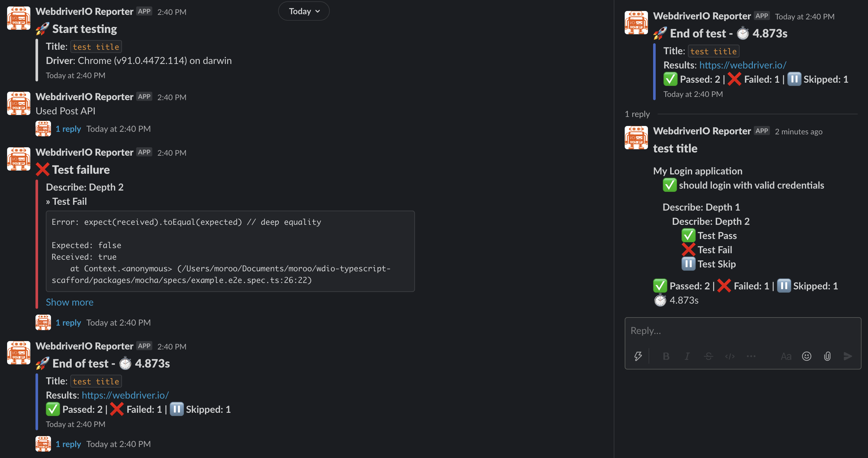Click the Aa hide formatting icon
The width and height of the screenshot is (868, 458).
(x=786, y=356)
